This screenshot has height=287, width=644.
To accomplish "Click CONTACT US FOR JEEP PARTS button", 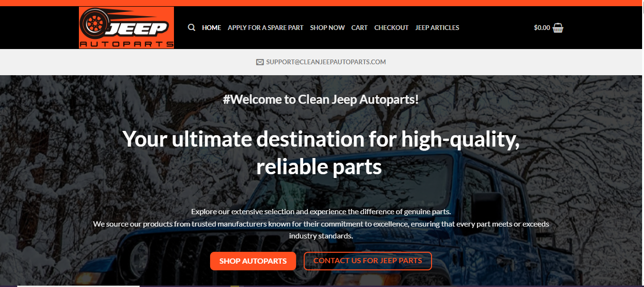I will pos(368,261).
